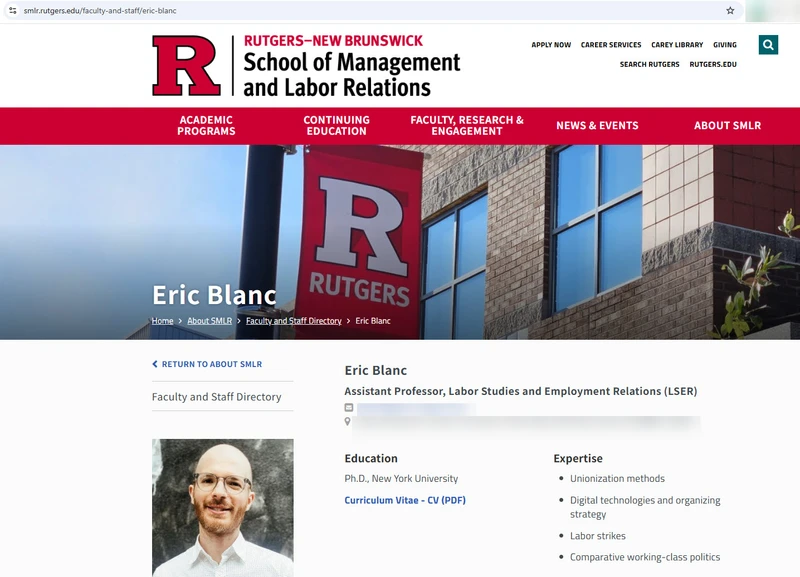Click the Rutgers R logo
This screenshot has height=577, width=800.
(x=186, y=66)
